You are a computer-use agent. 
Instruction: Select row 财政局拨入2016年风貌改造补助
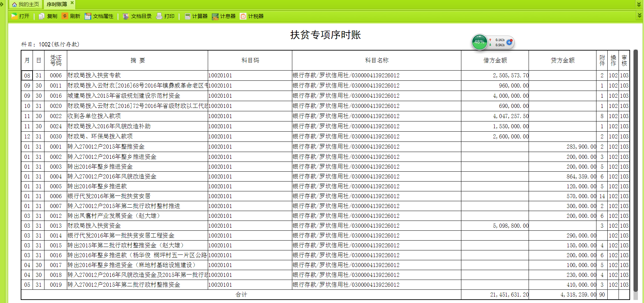[x=325, y=126]
